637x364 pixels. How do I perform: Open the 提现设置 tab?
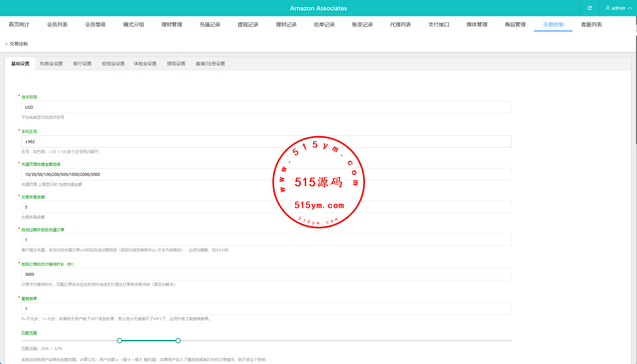coord(176,64)
